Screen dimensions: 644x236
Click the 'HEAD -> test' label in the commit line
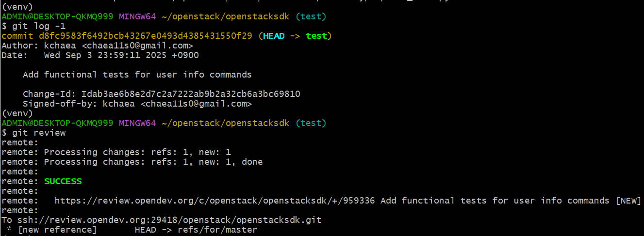pos(295,36)
